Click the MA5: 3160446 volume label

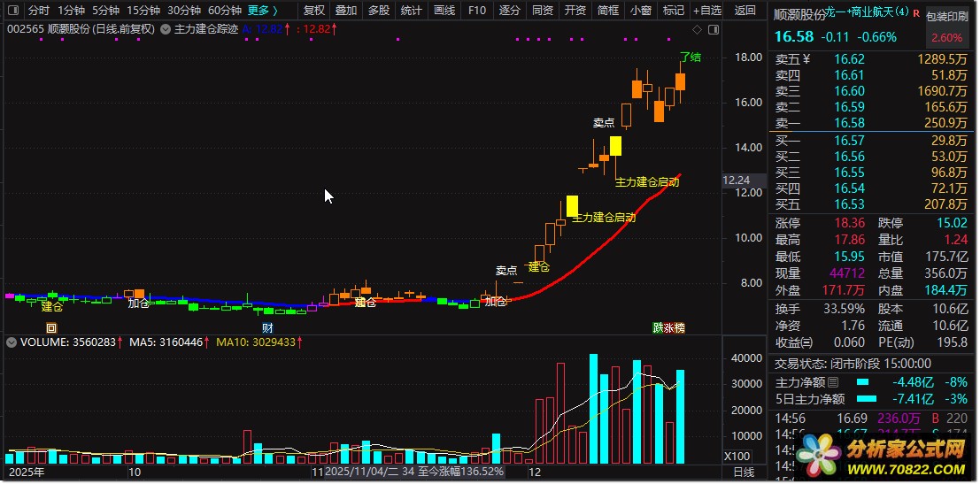coord(167,342)
